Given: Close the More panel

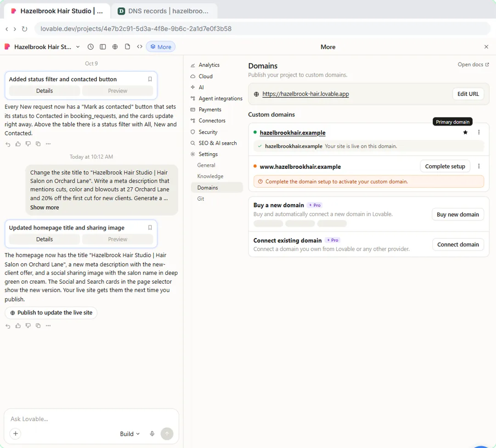Looking at the screenshot, I should click(x=486, y=47).
